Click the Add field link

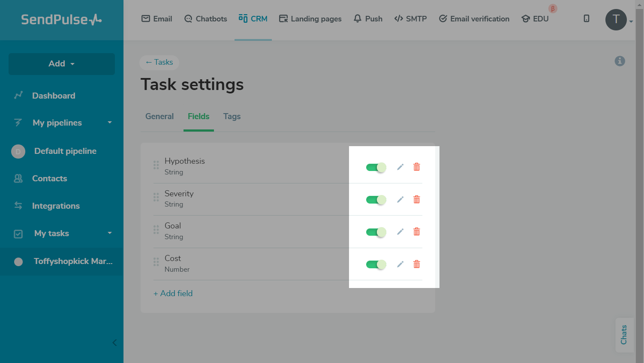click(x=173, y=294)
